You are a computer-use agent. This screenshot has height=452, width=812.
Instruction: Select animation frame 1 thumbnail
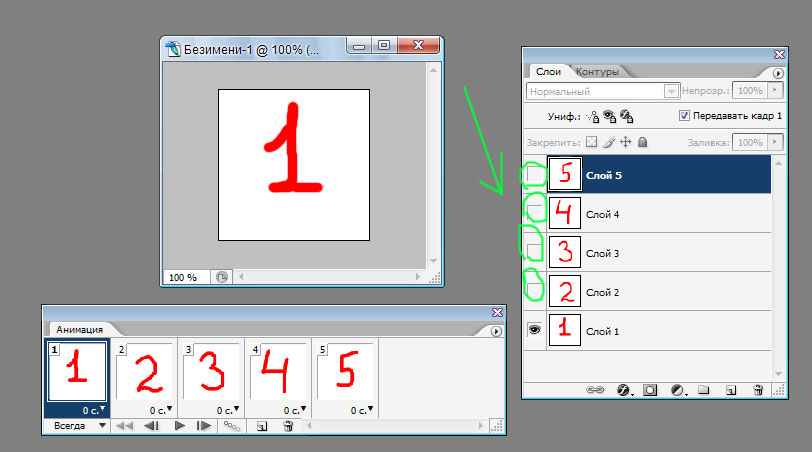(x=77, y=371)
